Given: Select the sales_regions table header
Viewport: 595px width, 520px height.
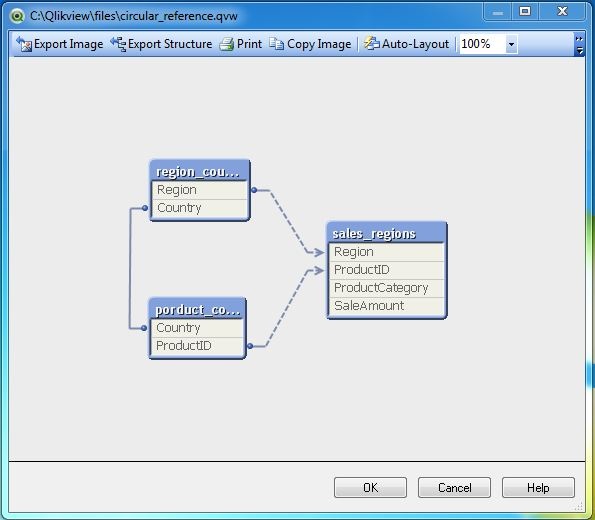Looking at the screenshot, I should (387, 233).
